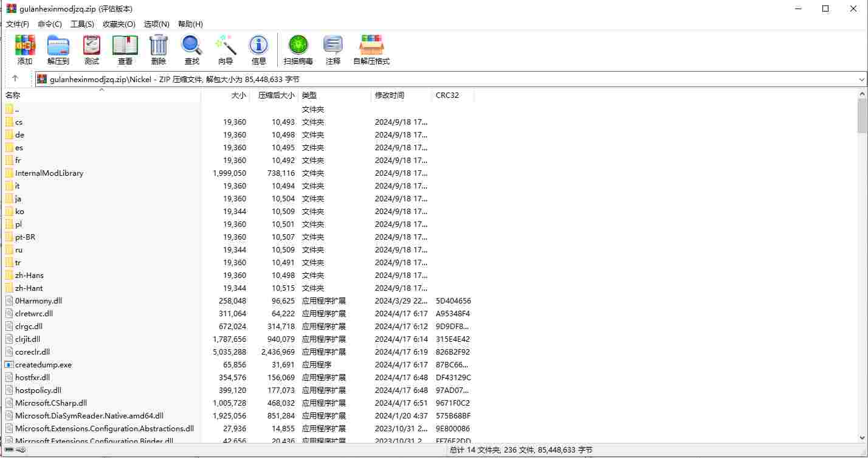
Task: Open the address bar path dropdown
Action: click(861, 79)
